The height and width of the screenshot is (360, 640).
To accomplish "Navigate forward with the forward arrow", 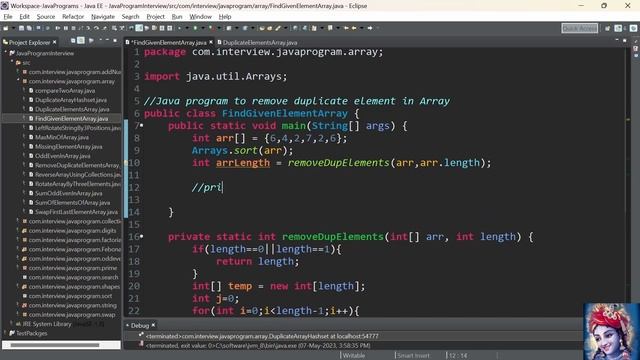I will pyautogui.click(x=370, y=28).
